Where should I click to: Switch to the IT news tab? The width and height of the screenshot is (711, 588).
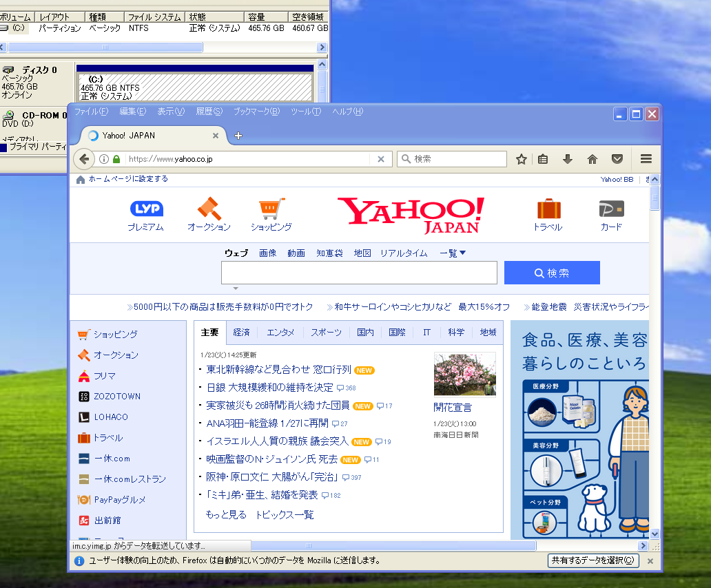pos(426,333)
